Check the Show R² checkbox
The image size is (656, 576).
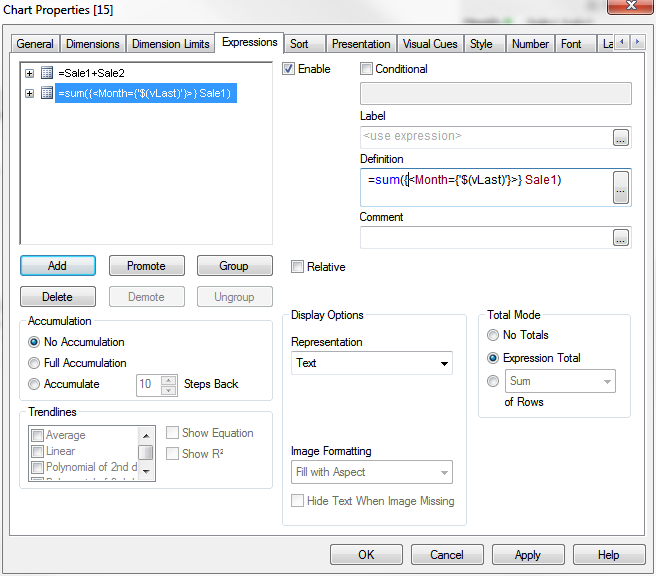click(172, 453)
